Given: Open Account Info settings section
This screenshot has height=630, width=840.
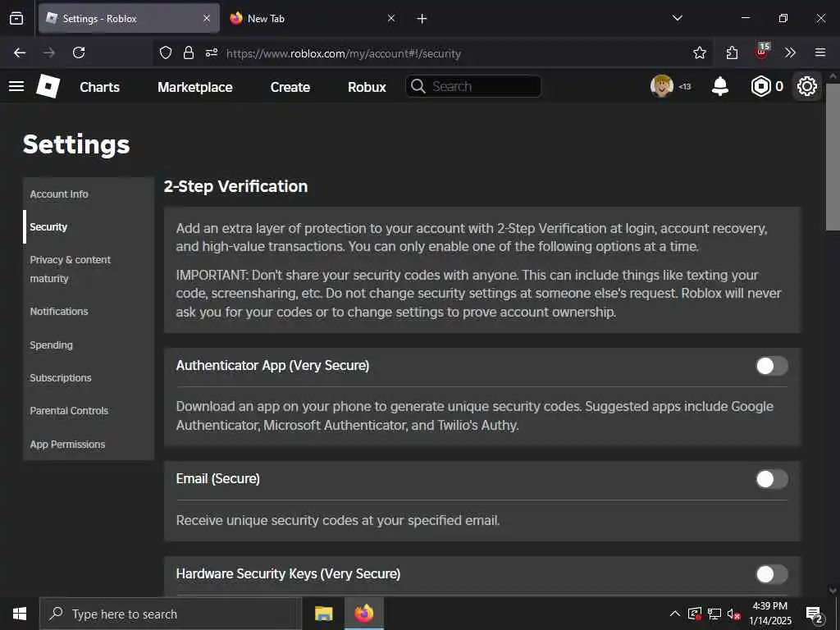Looking at the screenshot, I should 89,194.
